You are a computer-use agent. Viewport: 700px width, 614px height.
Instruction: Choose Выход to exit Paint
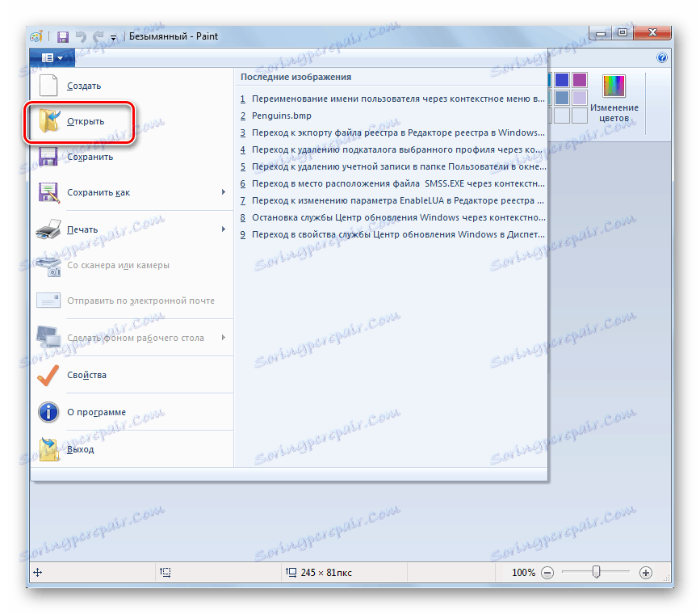tap(132, 449)
